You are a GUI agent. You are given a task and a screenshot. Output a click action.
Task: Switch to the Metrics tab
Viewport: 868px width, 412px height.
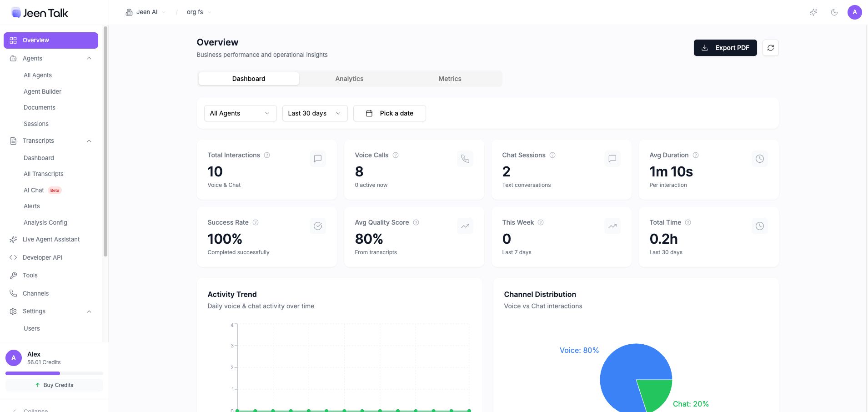tap(450, 79)
